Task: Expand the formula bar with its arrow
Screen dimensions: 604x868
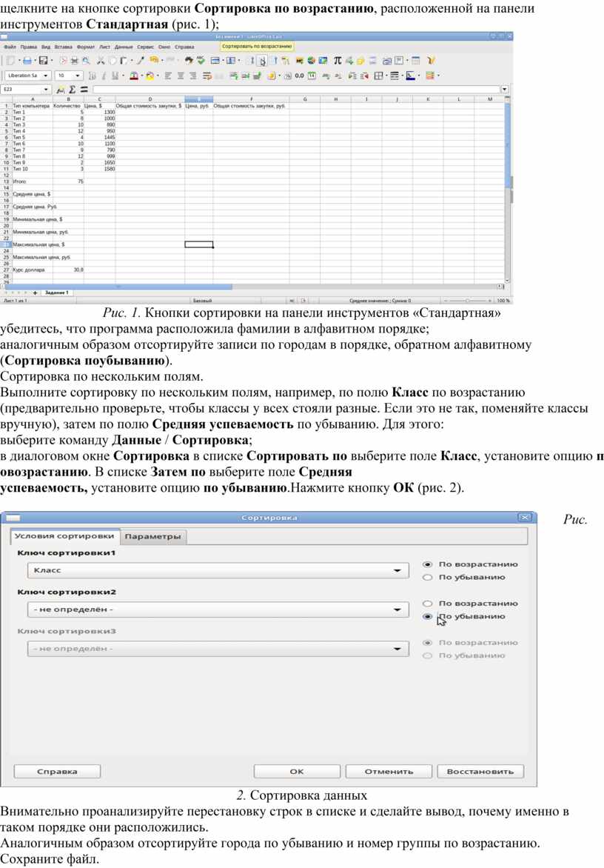Action: coord(504,89)
